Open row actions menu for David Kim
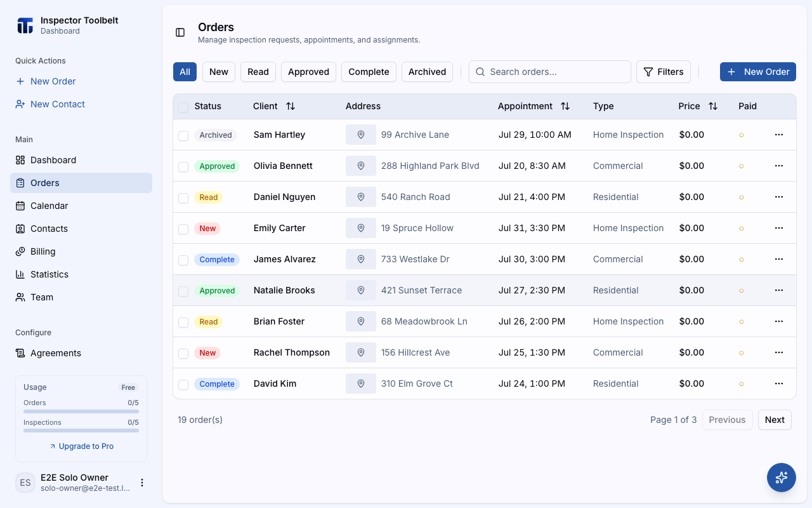This screenshot has height=508, width=812. coord(779,384)
